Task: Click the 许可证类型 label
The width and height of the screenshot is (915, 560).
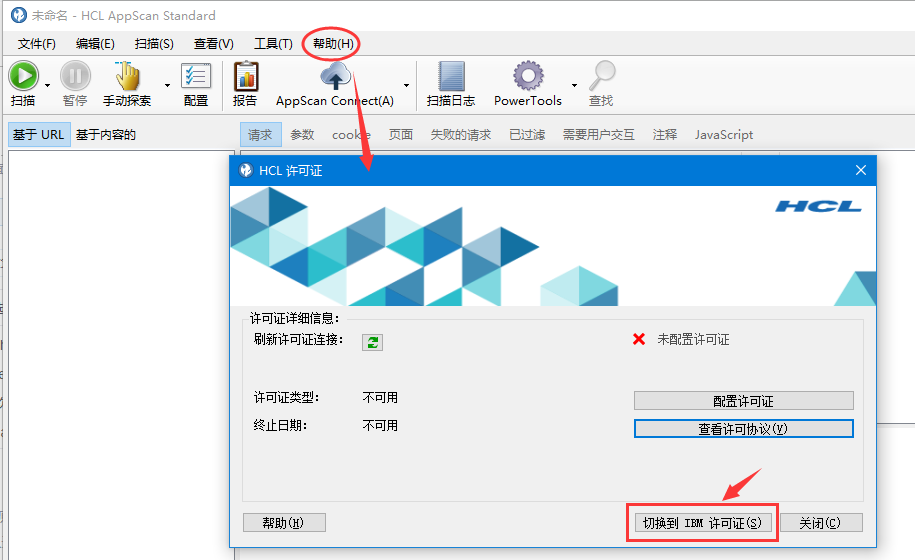Action: coord(286,398)
